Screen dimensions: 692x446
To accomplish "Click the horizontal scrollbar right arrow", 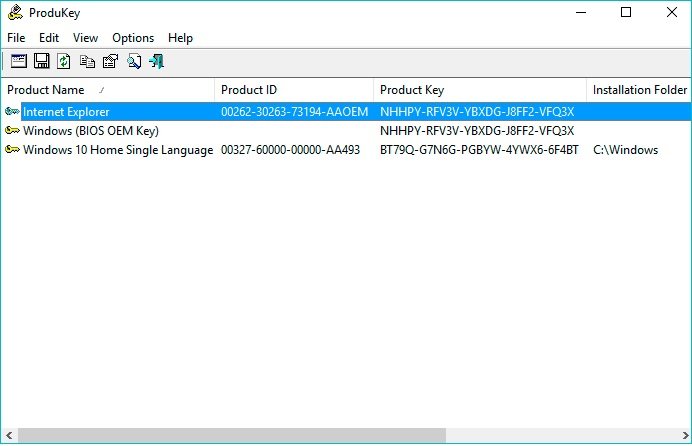I will [x=682, y=436].
